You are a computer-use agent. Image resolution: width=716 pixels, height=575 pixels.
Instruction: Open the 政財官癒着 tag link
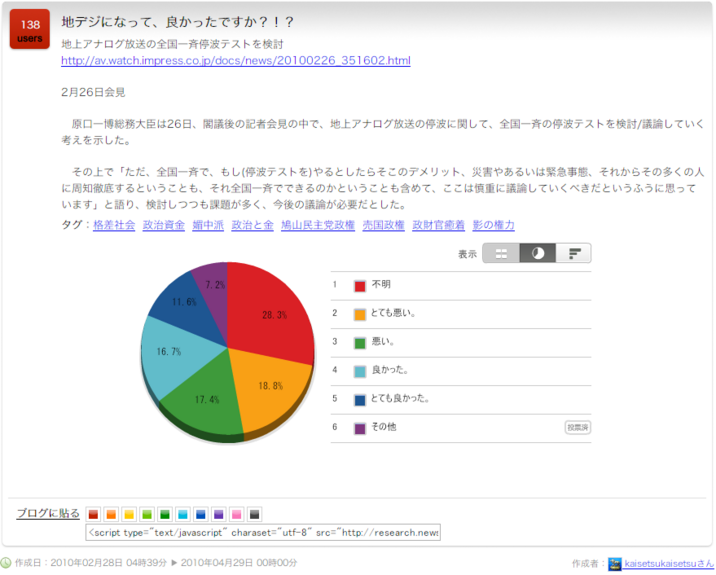438,225
